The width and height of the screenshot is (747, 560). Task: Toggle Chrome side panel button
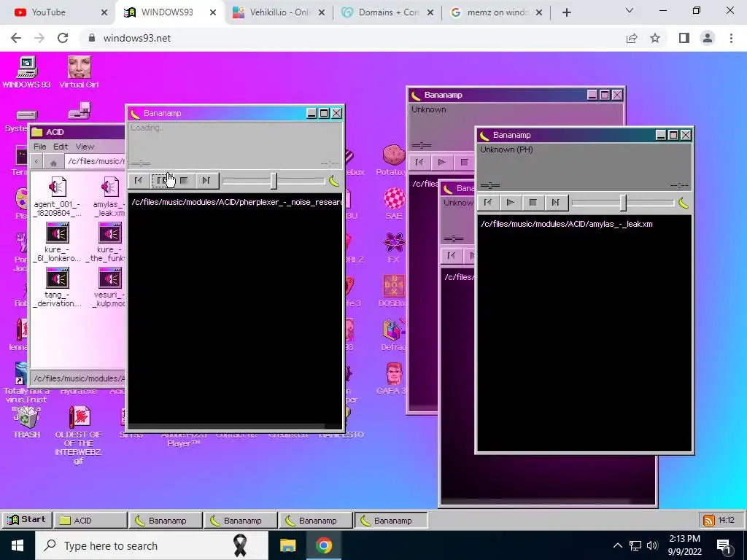[684, 38]
